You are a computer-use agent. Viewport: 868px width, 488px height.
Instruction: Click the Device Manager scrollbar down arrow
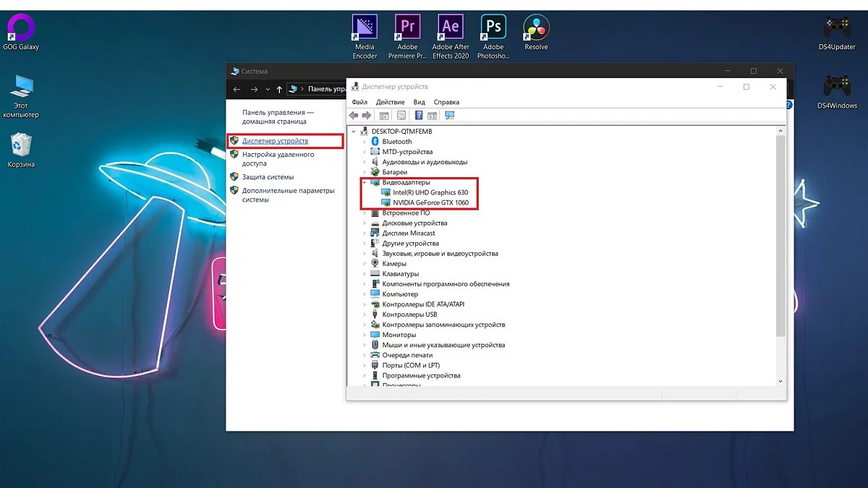pos(780,380)
